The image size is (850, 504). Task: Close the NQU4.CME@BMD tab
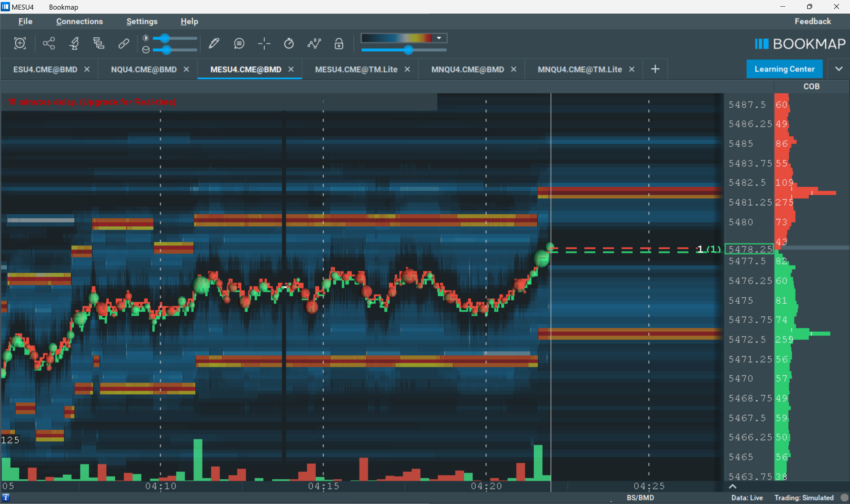pos(186,69)
